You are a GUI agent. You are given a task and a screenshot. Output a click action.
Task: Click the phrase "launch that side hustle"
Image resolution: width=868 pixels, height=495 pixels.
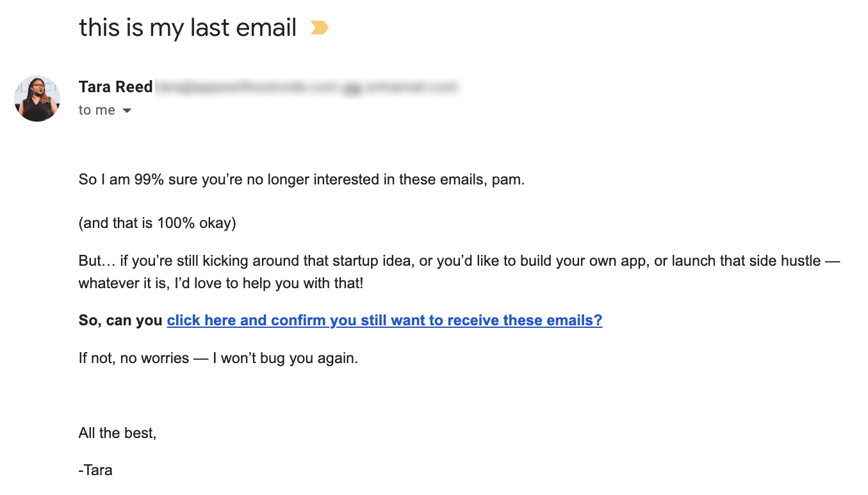(x=747, y=261)
